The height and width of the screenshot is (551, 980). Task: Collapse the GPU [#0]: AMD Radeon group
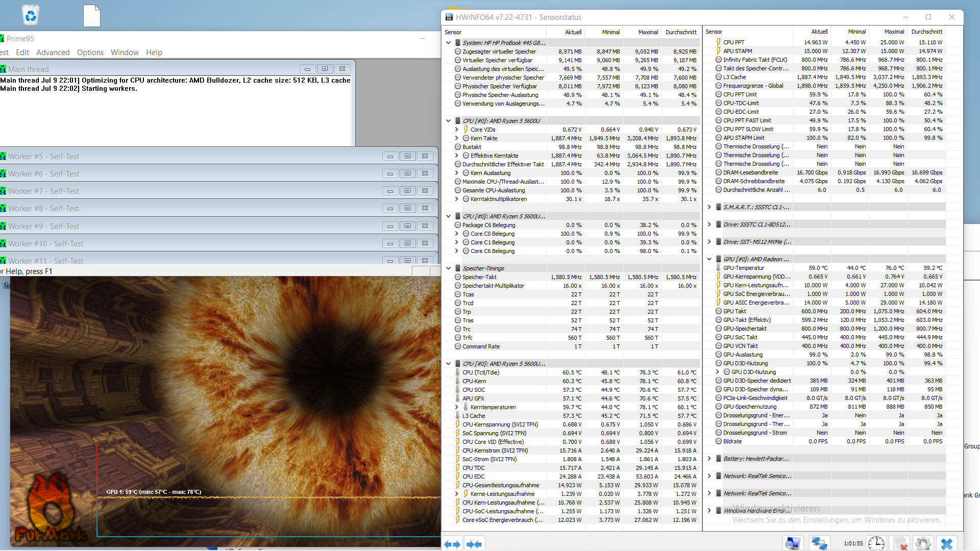pos(709,259)
